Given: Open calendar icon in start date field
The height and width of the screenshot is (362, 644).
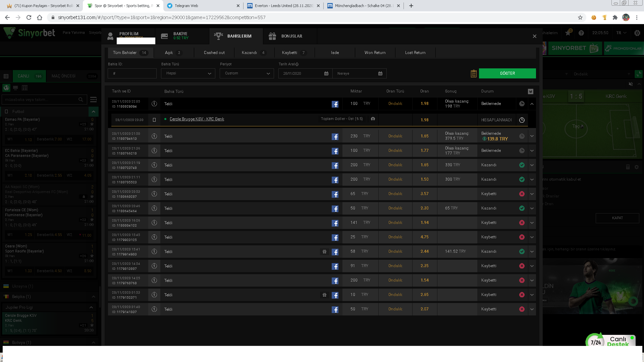Looking at the screenshot, I should click(326, 73).
